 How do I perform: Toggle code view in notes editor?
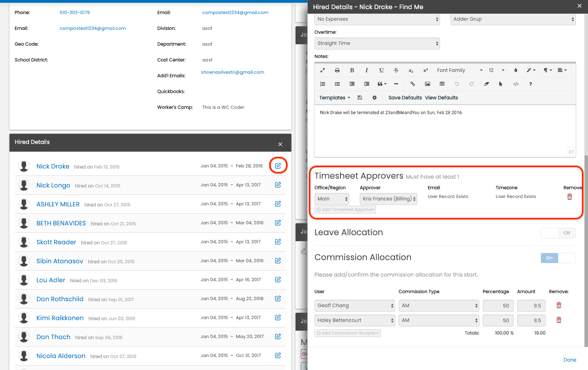[x=515, y=84]
